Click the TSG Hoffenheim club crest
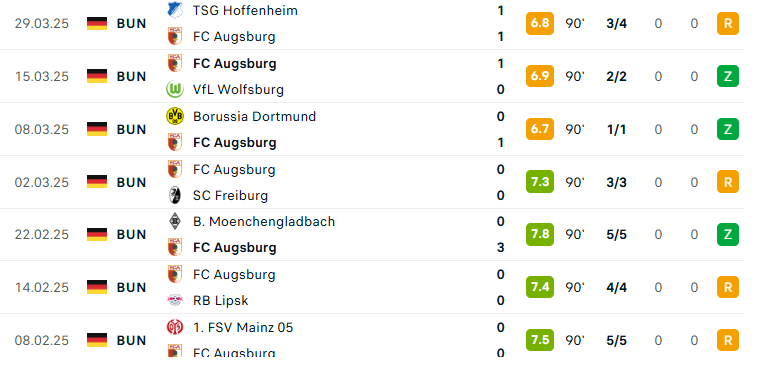The image size is (758, 380). pos(175,10)
